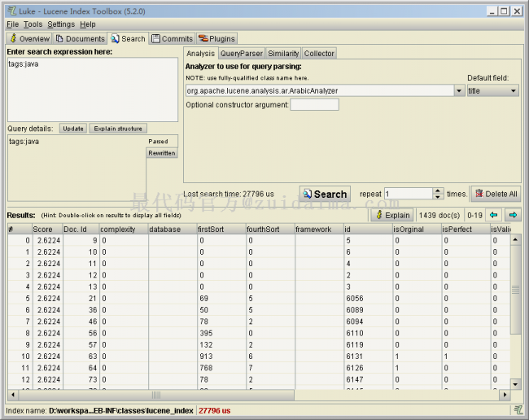Click the Explain structure button
This screenshot has height=420, width=529.
point(117,129)
